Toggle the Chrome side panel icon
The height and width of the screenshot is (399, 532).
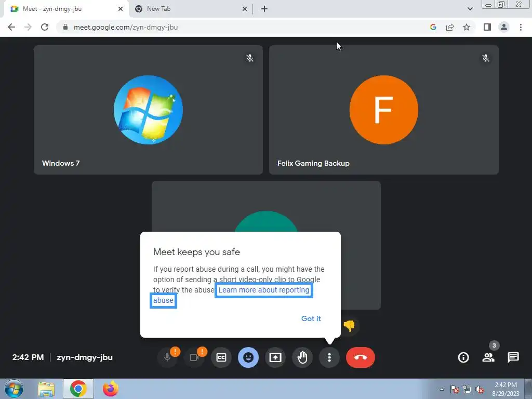point(487,27)
